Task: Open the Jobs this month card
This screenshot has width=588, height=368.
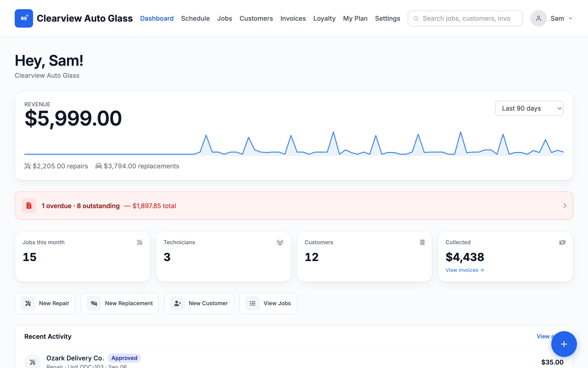Action: click(x=82, y=256)
